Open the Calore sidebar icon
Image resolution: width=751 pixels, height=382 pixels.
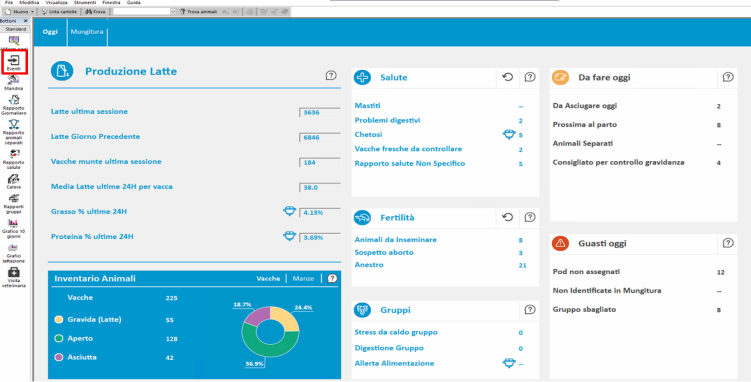[14, 182]
